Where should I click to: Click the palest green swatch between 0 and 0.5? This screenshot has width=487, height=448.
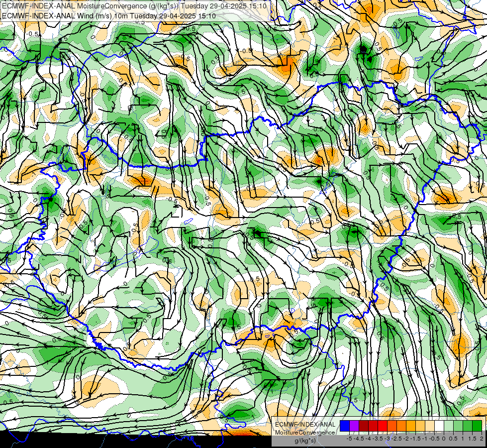coord(449,426)
